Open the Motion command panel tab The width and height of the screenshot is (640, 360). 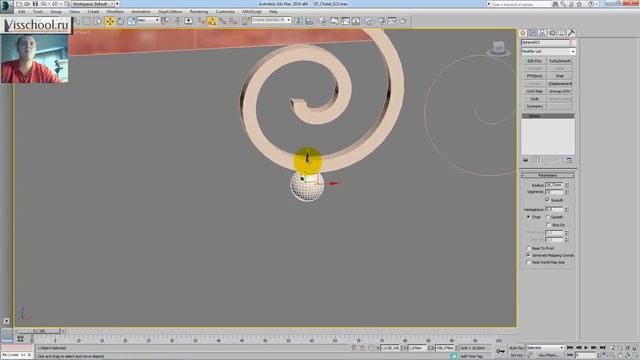[x=552, y=33]
